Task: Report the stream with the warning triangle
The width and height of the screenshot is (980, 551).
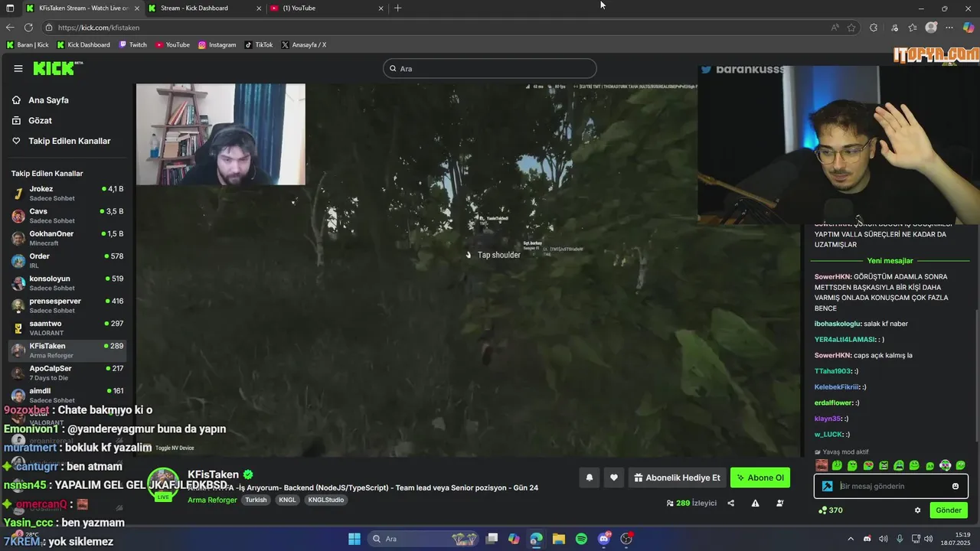Action: (x=755, y=503)
